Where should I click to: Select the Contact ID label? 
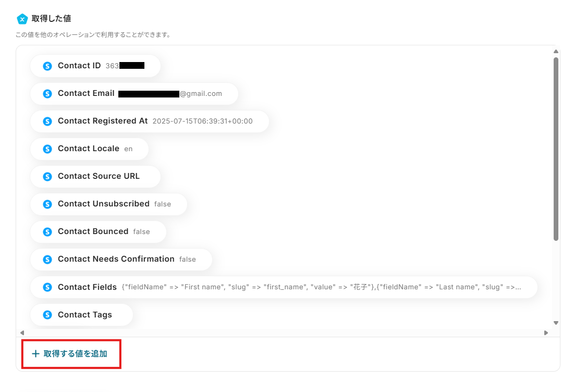pos(79,66)
